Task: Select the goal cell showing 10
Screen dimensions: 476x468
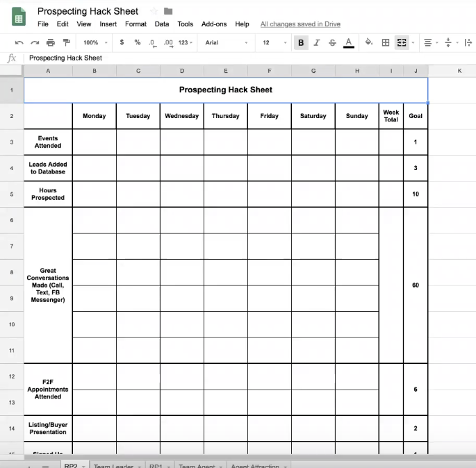Action: pos(416,194)
